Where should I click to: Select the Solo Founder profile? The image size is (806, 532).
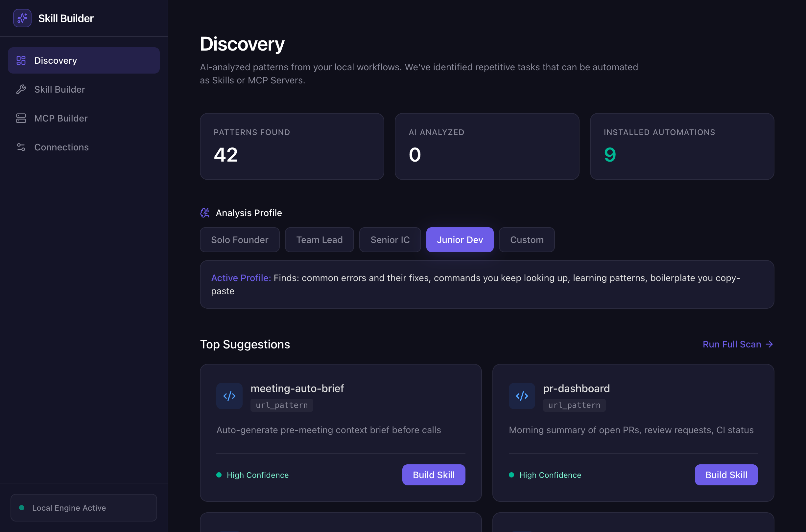[239, 240]
